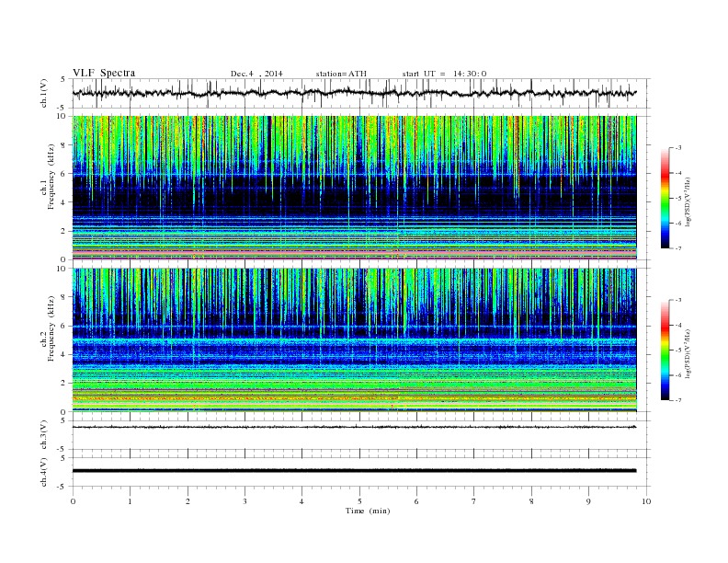Click the "start UT = 14:30:0" header text
The image size is (728, 563).
coord(444,74)
